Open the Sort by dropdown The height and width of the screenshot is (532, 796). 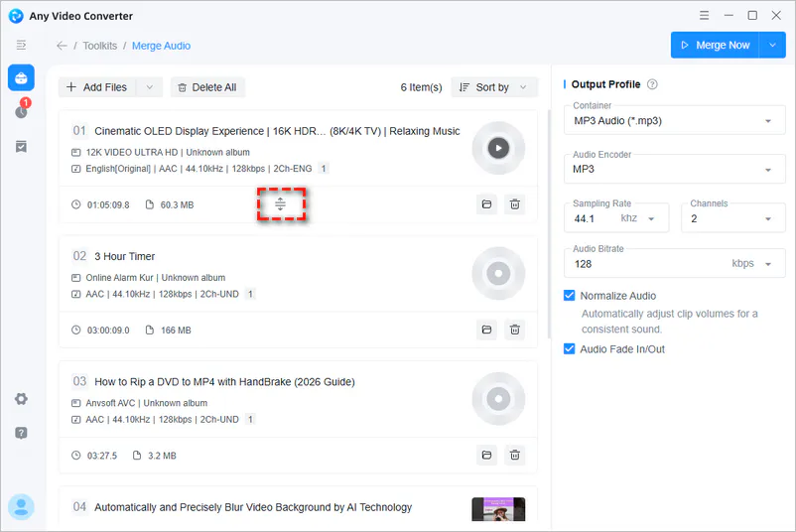[x=494, y=87]
